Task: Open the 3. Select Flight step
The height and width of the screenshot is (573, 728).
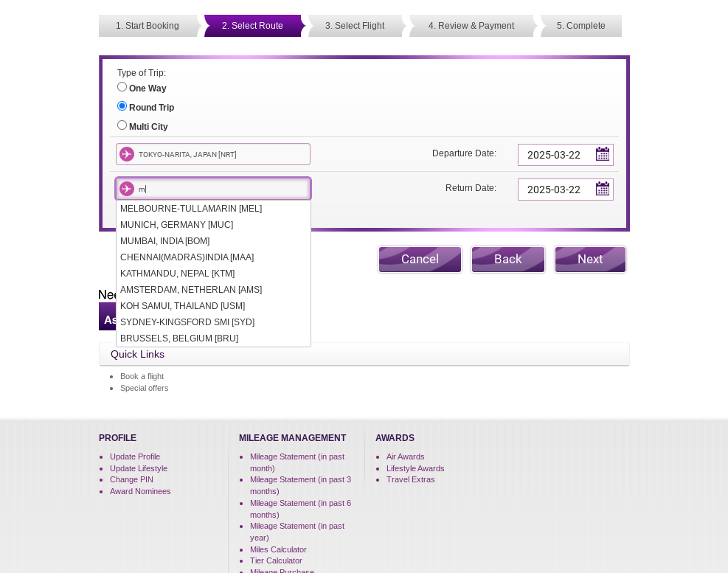Action: point(355,26)
